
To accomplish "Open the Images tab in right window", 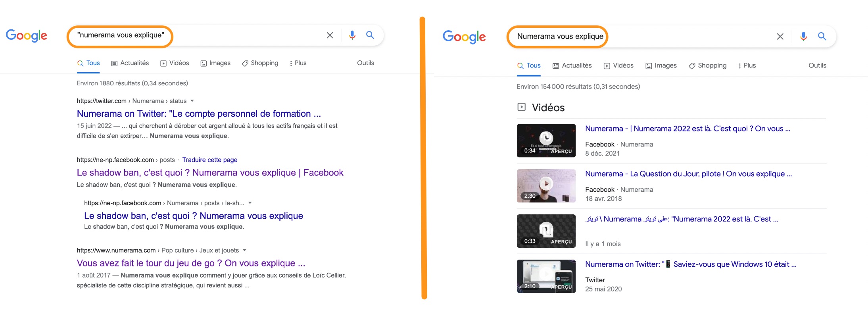I will (x=661, y=66).
